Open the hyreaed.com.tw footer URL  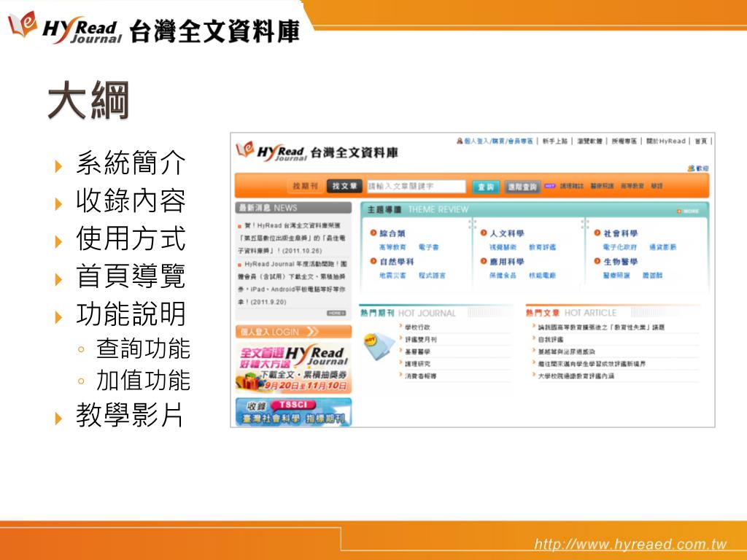coord(630,544)
